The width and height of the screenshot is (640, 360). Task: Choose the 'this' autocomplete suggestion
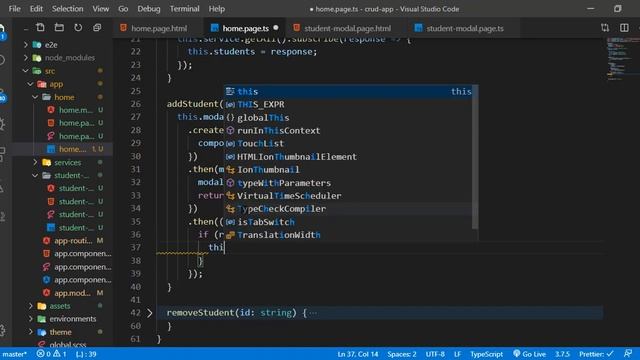349,91
